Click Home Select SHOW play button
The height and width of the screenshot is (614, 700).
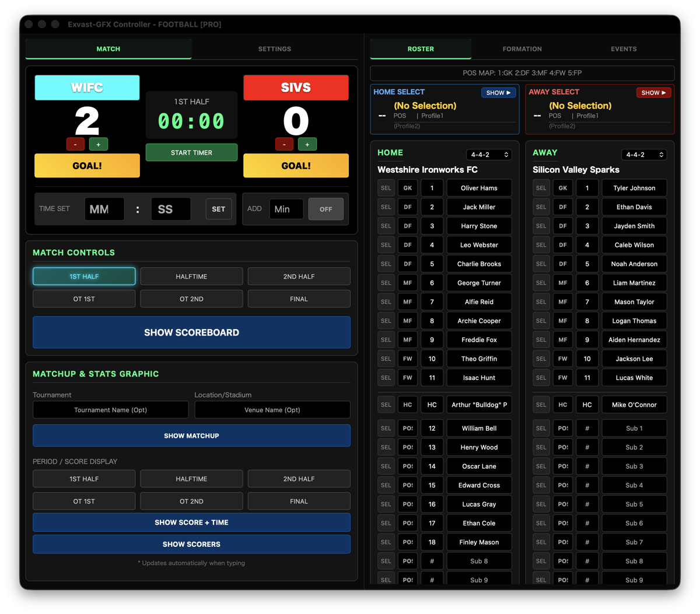click(498, 93)
